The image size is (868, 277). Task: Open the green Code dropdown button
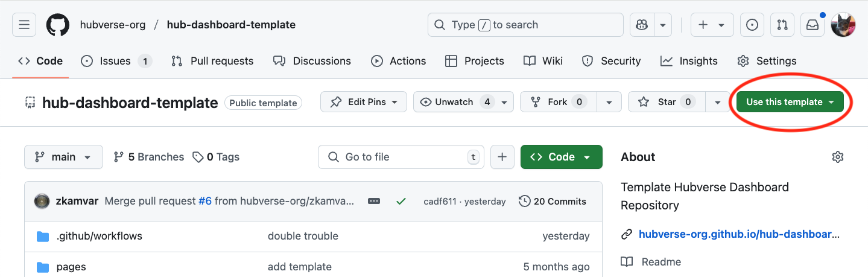561,157
